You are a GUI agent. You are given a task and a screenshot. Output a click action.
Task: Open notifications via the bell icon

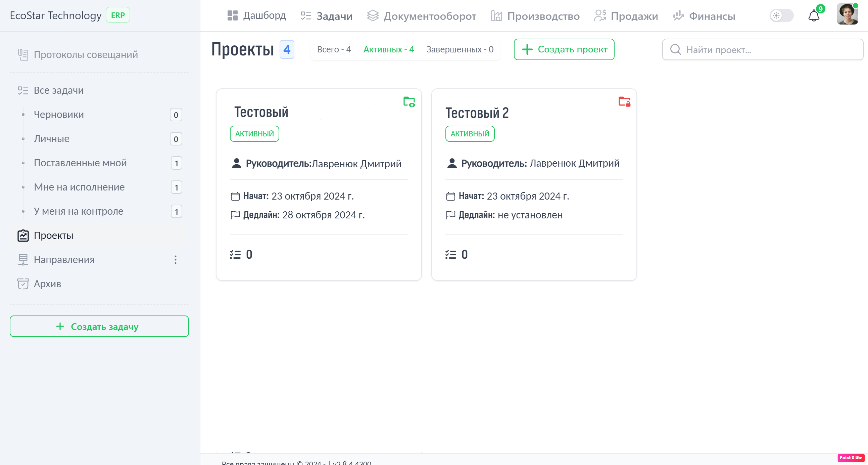click(x=814, y=15)
